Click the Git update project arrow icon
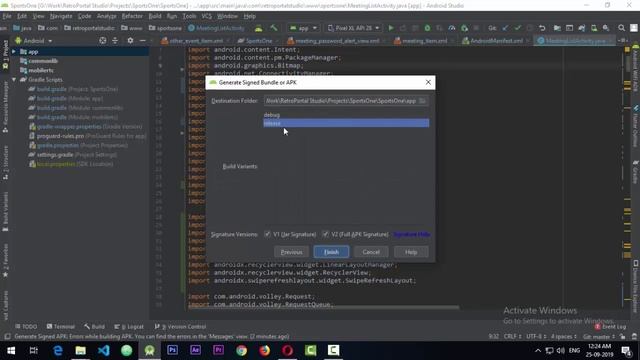The height and width of the screenshot is (360, 640). tap(505, 28)
